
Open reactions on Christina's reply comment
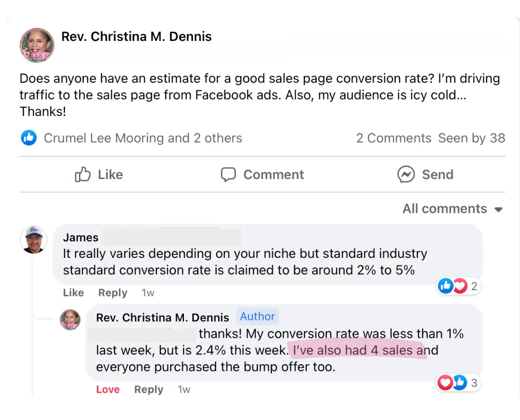pyautogui.click(x=458, y=382)
